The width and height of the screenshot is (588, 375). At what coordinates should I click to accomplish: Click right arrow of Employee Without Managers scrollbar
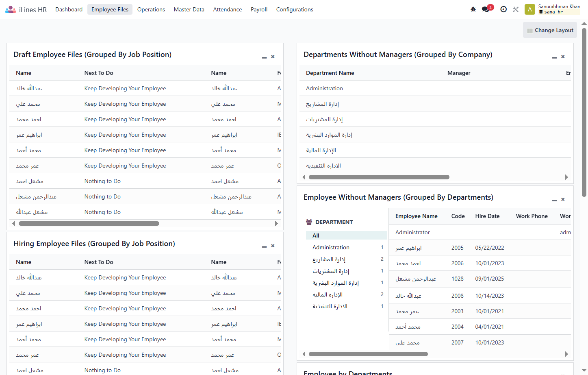pyautogui.click(x=566, y=354)
